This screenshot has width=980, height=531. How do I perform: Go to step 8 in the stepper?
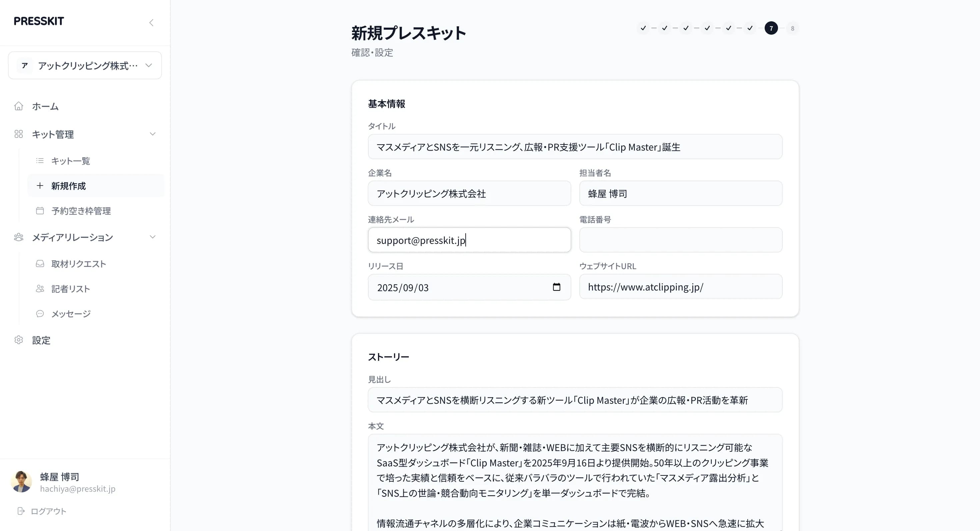click(x=792, y=28)
